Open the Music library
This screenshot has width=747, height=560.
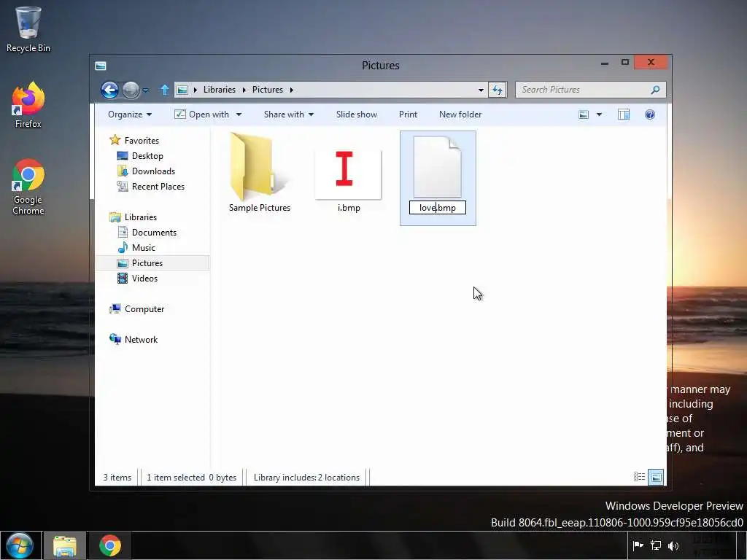coord(144,248)
